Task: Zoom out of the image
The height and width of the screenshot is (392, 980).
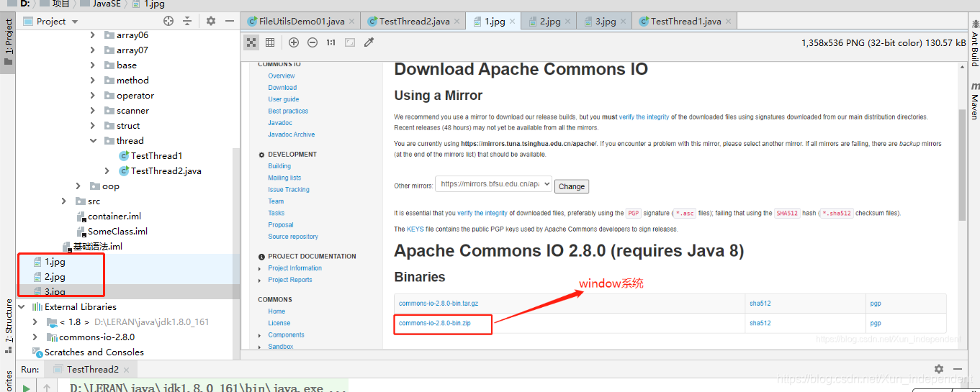Action: pyautogui.click(x=313, y=42)
